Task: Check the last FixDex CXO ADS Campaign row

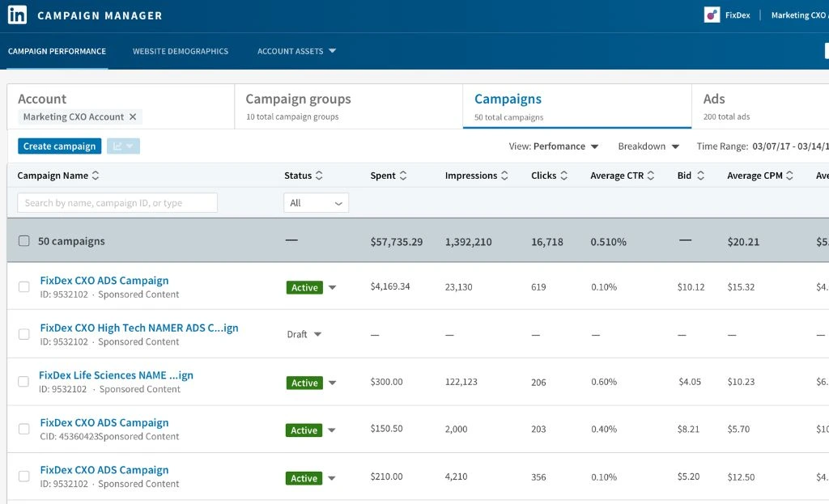Action: pos(23,476)
